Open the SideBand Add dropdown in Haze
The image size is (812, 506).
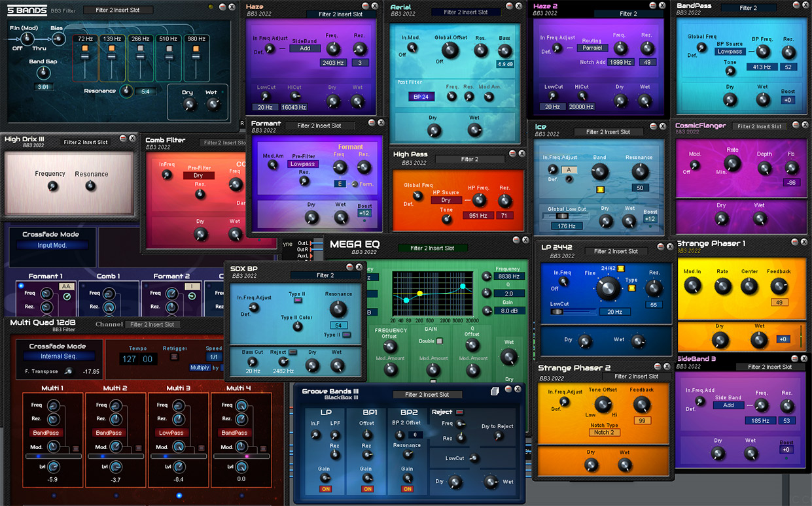pos(305,48)
